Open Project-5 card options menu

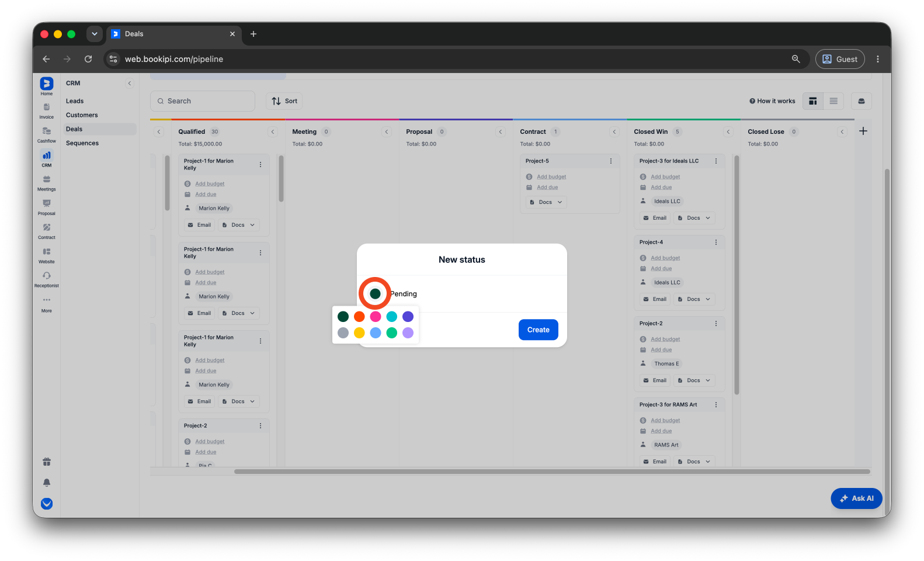(x=611, y=161)
